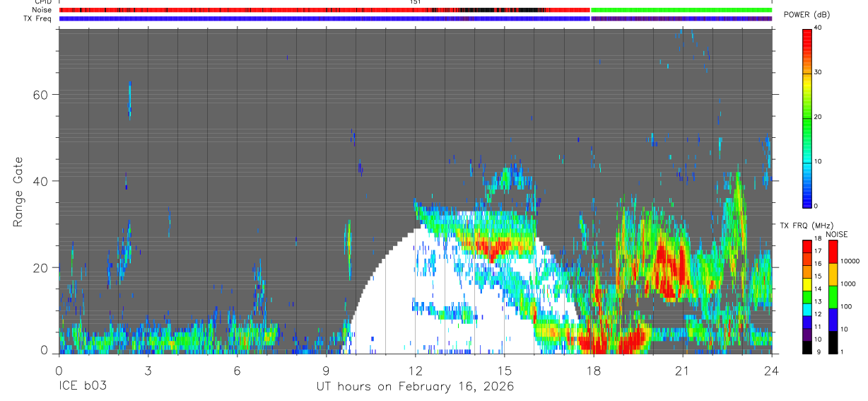Click the x-axis tick label '24'
This screenshot has width=868, height=401.
(x=772, y=371)
